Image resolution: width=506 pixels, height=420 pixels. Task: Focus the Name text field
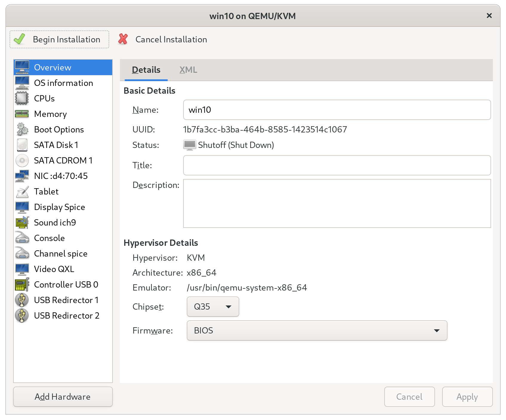point(337,110)
